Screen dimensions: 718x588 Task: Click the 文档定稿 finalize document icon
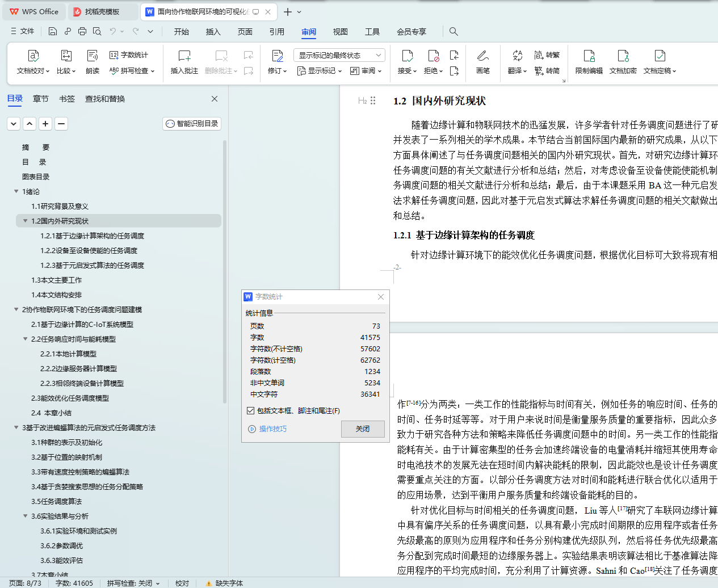(660, 56)
